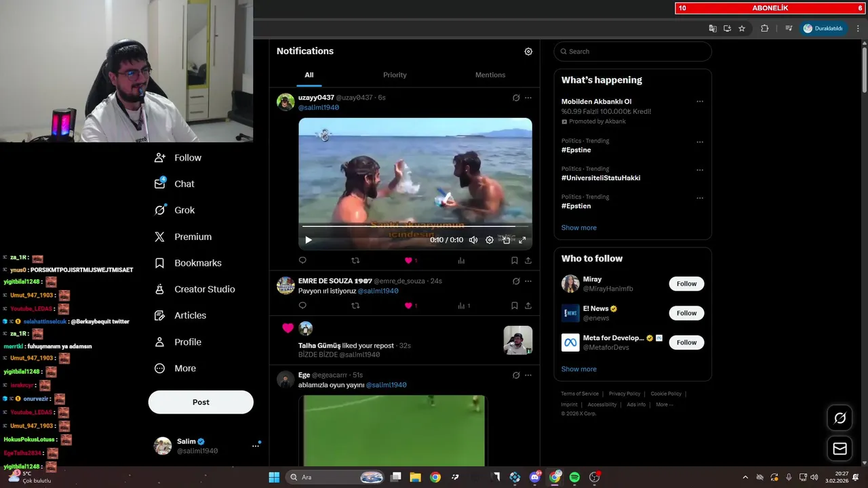Switch to the Priority tab
The image size is (868, 488).
click(x=395, y=75)
